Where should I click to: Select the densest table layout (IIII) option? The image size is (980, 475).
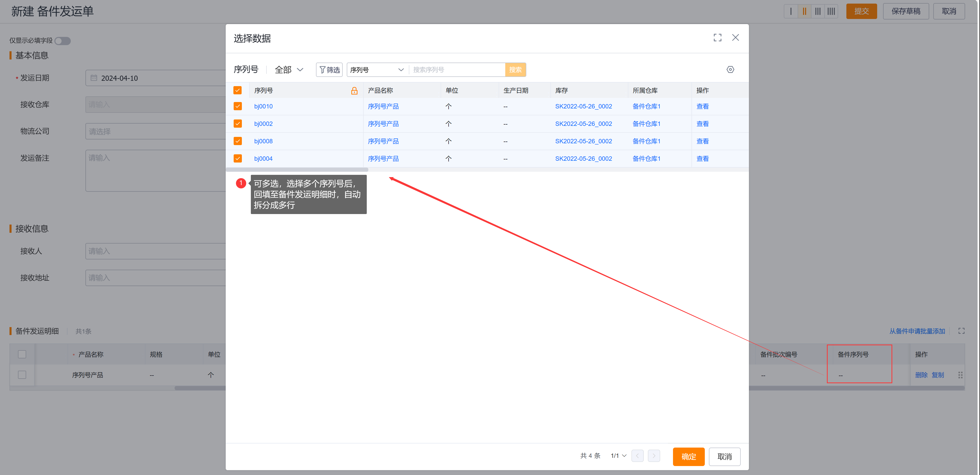[x=831, y=11]
